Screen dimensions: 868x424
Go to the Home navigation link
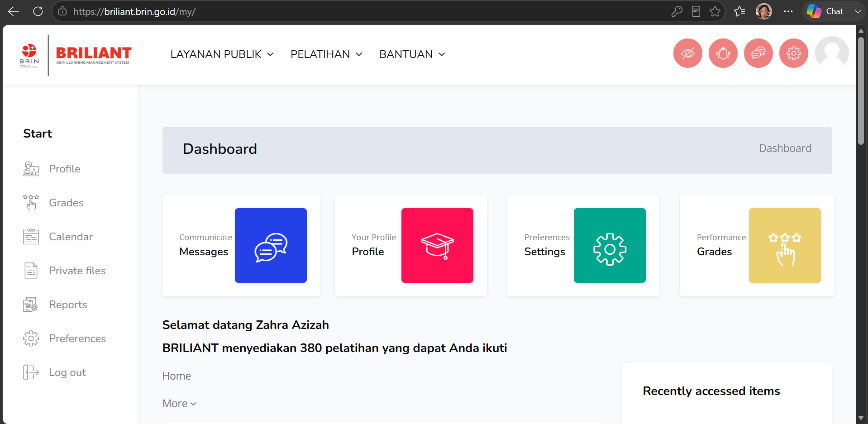(x=176, y=376)
